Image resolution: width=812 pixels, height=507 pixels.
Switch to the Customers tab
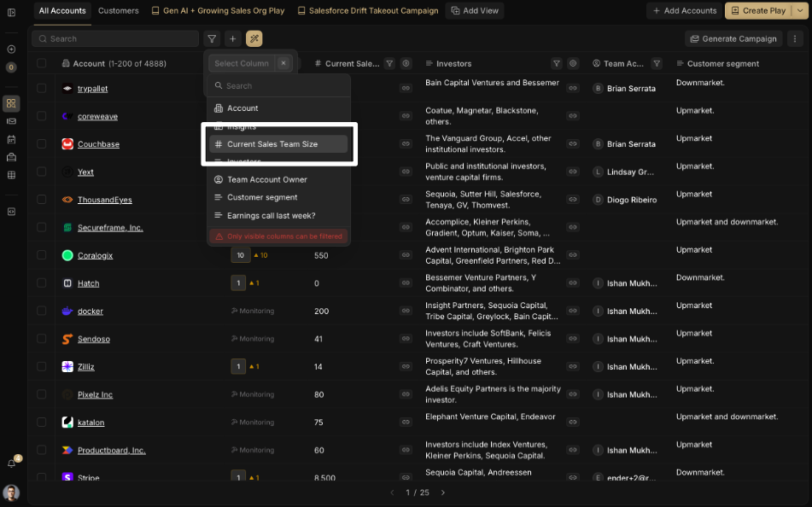coord(118,11)
